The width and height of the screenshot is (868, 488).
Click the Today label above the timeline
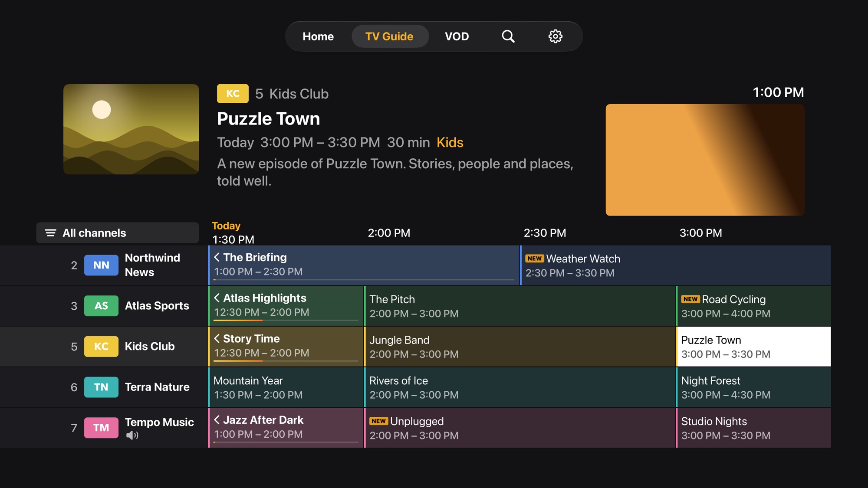coord(226,226)
